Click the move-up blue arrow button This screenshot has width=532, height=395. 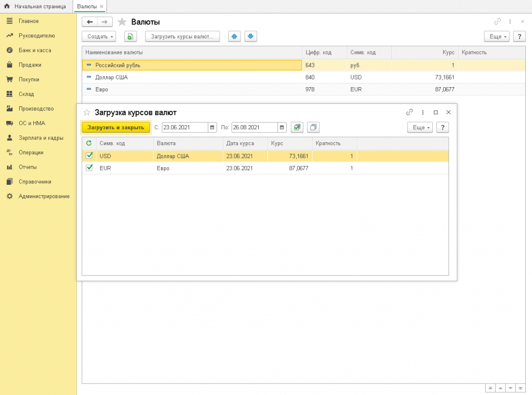[234, 36]
